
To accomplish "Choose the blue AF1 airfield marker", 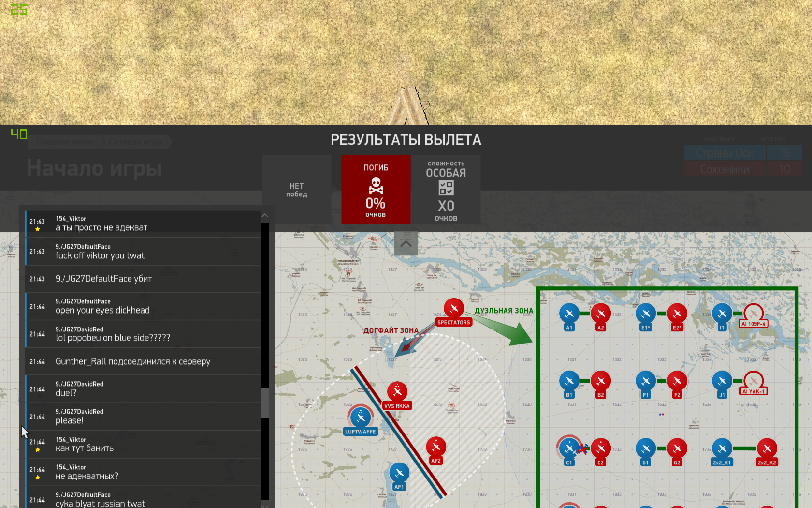I will coord(399,473).
